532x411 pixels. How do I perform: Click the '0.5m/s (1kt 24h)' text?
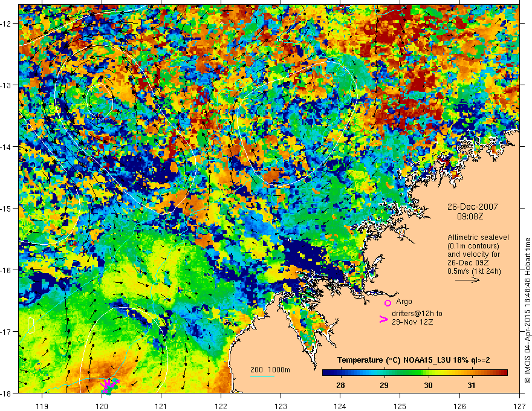pyautogui.click(x=474, y=271)
